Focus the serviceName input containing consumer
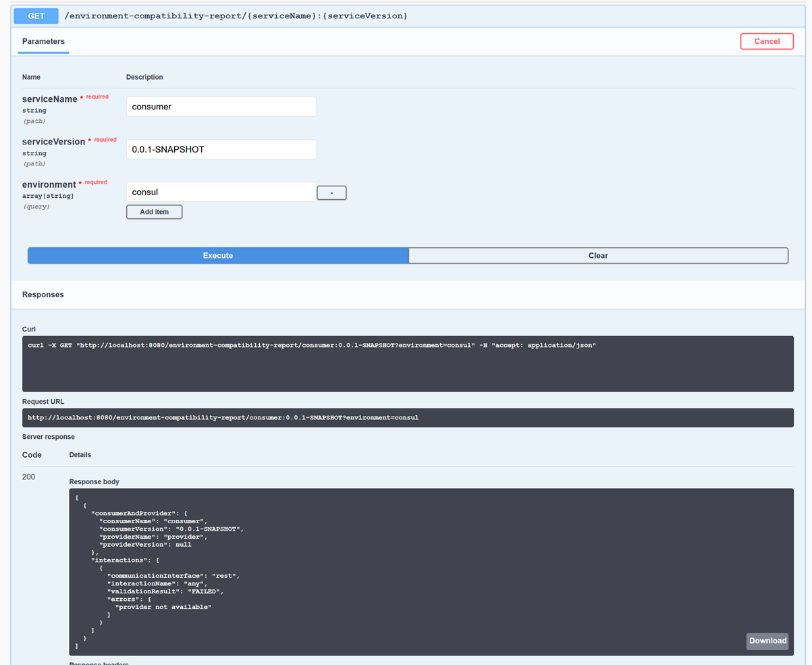The image size is (812, 665). [x=221, y=107]
